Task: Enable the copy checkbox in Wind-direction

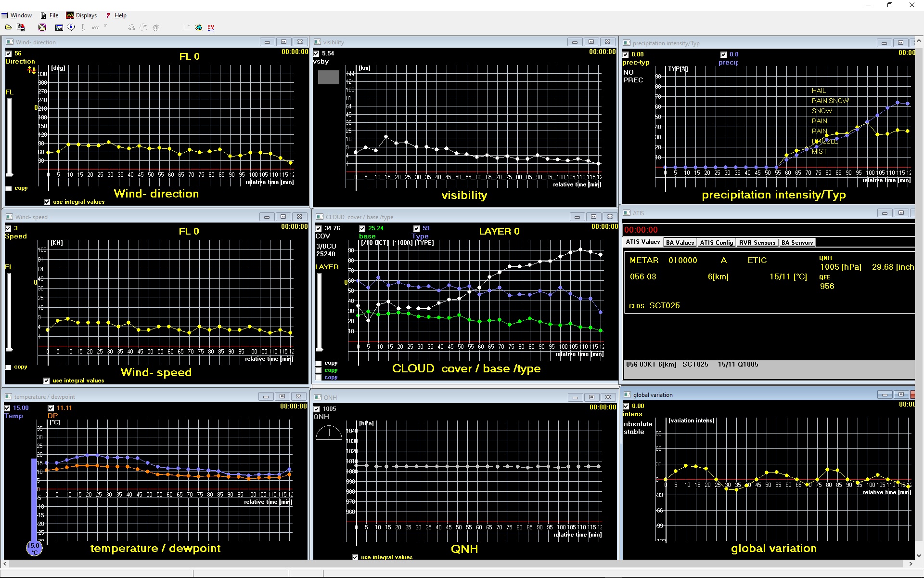Action: pyautogui.click(x=9, y=188)
